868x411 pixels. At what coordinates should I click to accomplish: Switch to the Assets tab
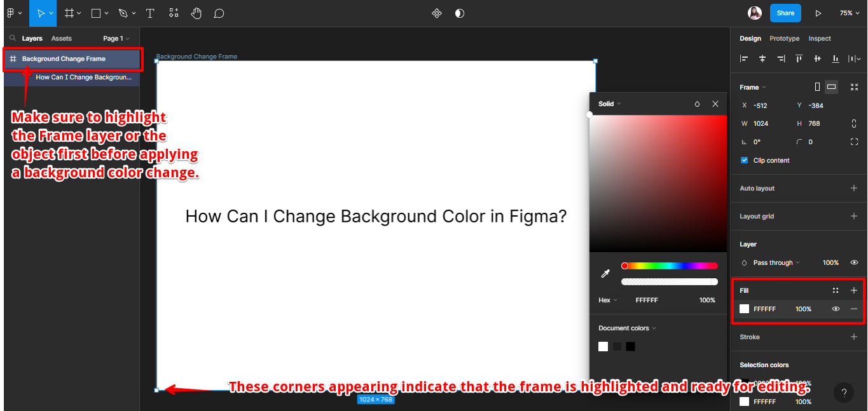pyautogui.click(x=62, y=39)
